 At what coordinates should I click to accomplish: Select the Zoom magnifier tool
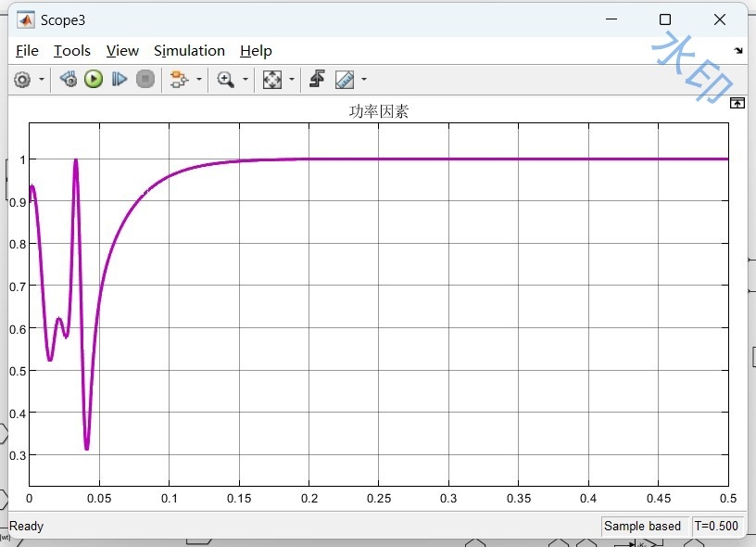(x=225, y=80)
